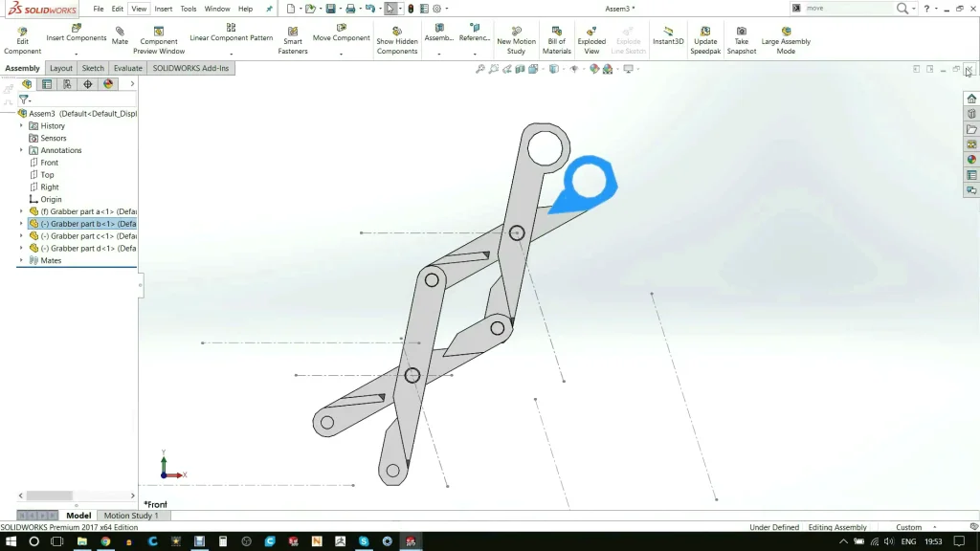The height and width of the screenshot is (551, 980).
Task: Save the assembly with the floppy icon
Action: [330, 9]
